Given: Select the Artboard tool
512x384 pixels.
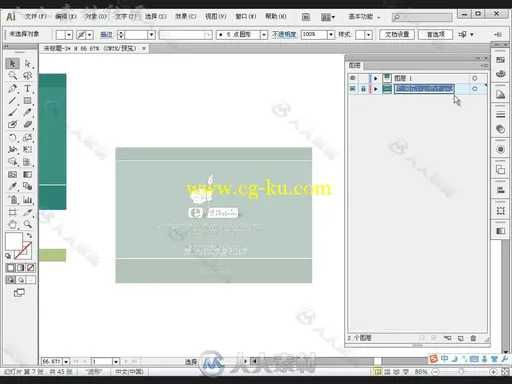Looking at the screenshot, I should click(x=12, y=212).
